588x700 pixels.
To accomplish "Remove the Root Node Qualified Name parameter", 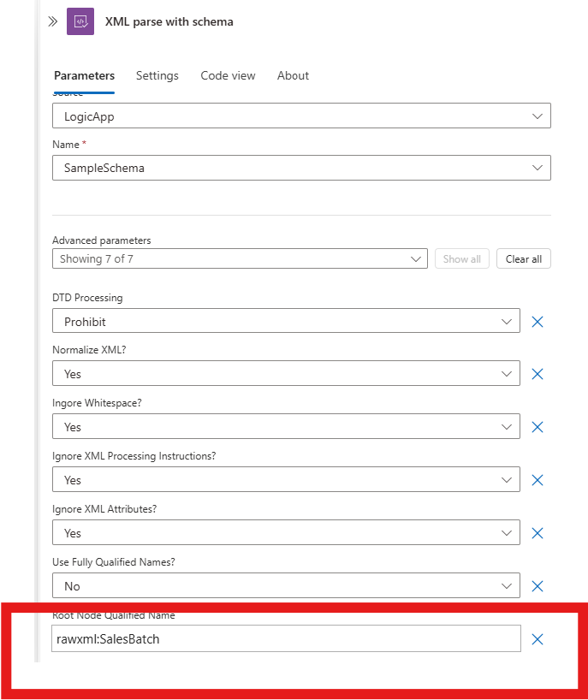I will 538,639.
